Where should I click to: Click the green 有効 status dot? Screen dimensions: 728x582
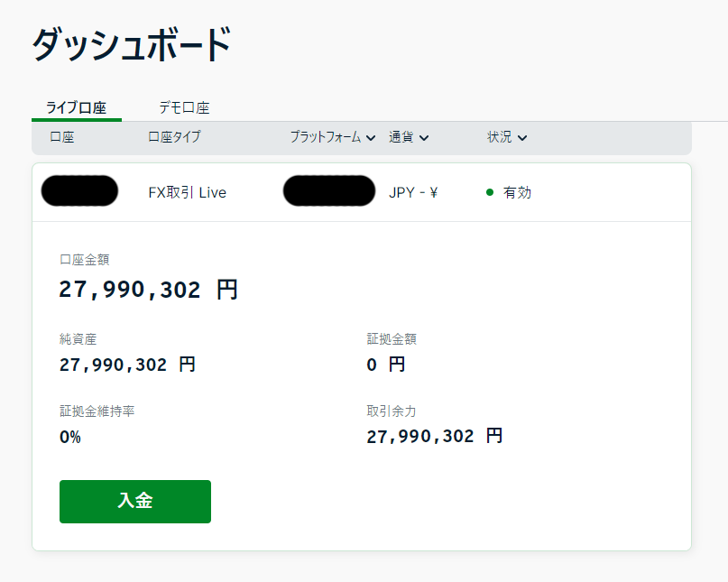pos(490,192)
